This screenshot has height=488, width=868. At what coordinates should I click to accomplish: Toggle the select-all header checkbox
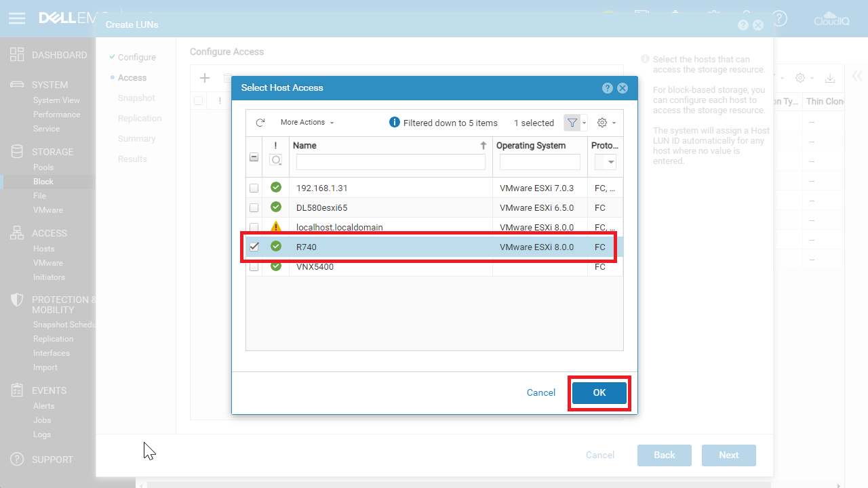(254, 157)
